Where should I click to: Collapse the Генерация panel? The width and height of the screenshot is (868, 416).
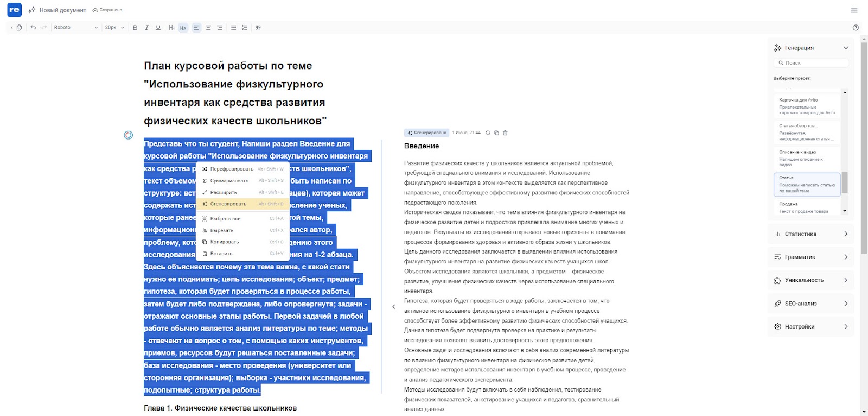point(845,48)
